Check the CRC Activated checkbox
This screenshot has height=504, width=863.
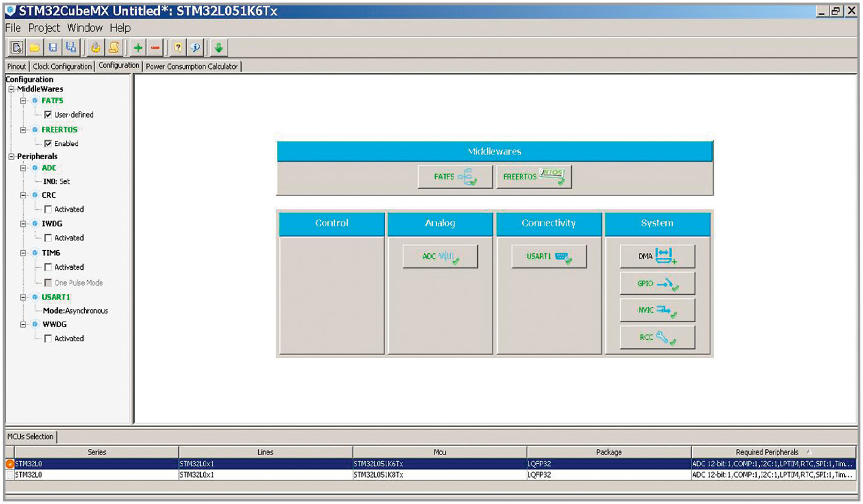(48, 209)
